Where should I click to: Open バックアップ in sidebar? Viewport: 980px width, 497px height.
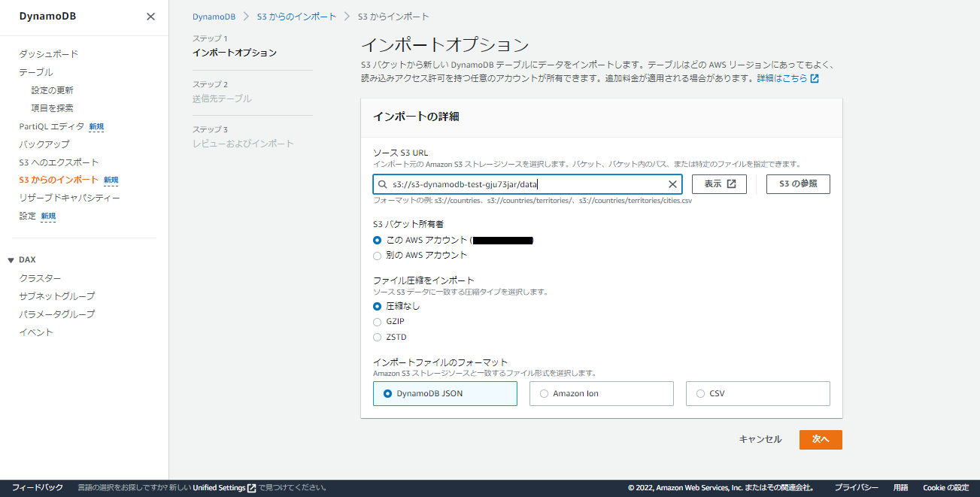coord(44,144)
